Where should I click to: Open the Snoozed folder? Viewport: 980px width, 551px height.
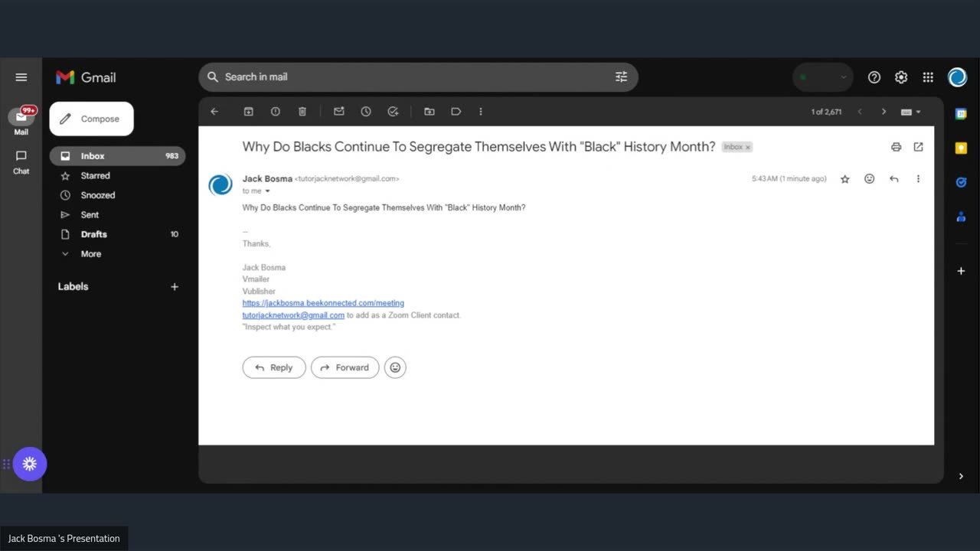(x=117, y=195)
